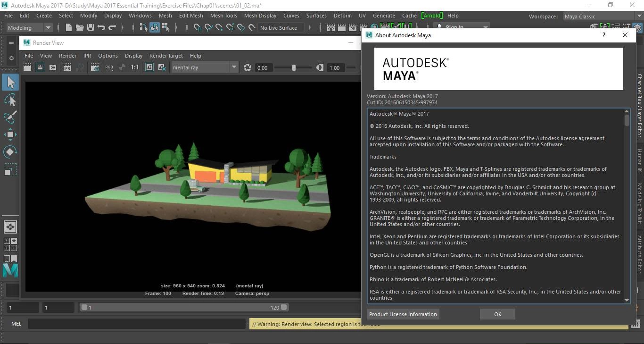This screenshot has width=644, height=344.
Task: Select the arrow Select tool in the toolbox
Action: [x=10, y=83]
